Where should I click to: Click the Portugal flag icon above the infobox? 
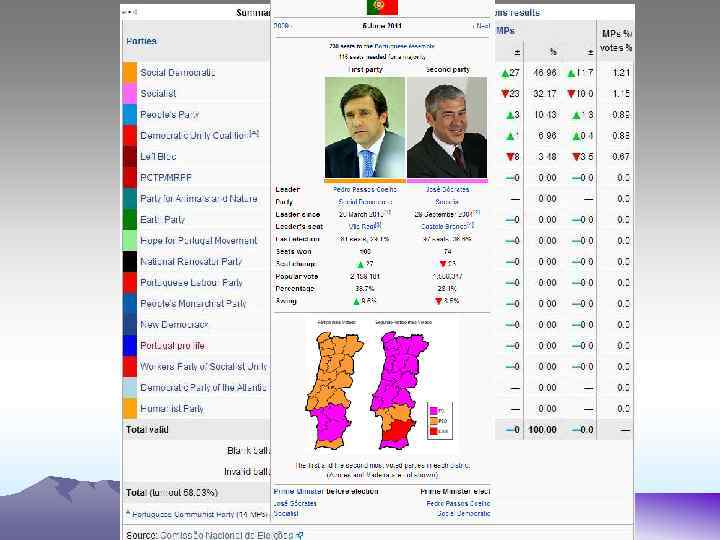coord(382,7)
